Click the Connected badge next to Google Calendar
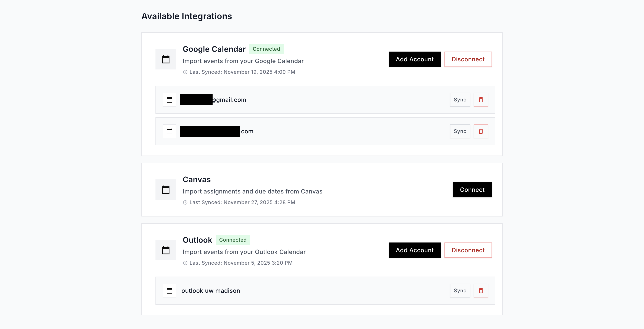Viewport: 644px width, 329px height. coord(266,49)
